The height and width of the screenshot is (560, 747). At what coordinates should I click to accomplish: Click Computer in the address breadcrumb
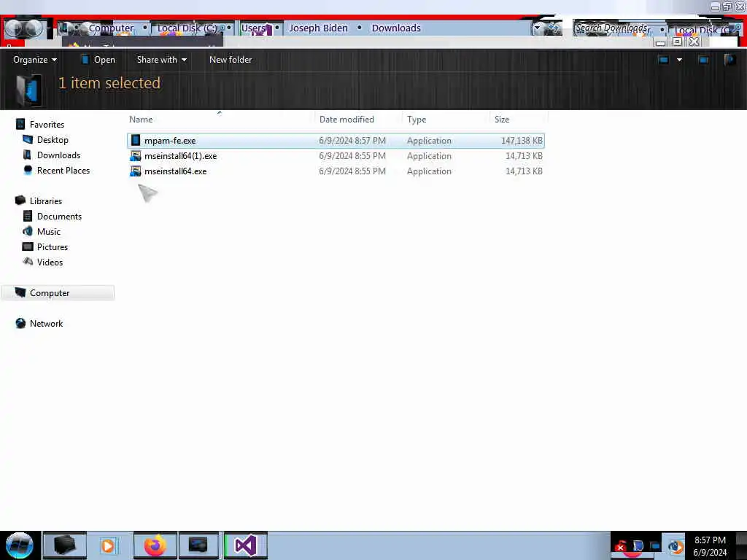(x=111, y=28)
